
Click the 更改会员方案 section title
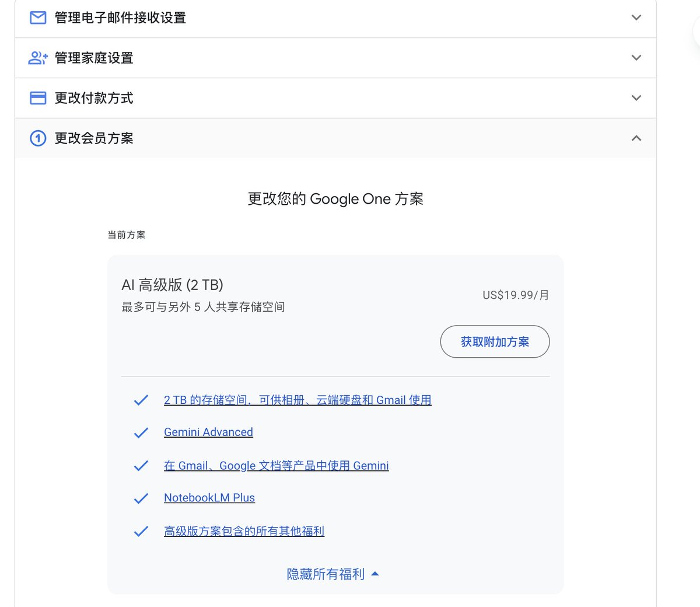pos(94,138)
